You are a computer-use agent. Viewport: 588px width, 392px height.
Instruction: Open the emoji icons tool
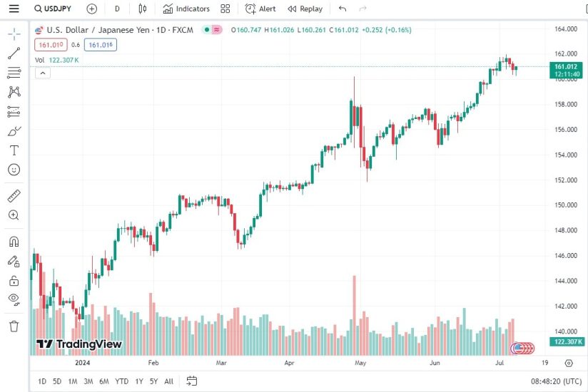click(x=14, y=170)
